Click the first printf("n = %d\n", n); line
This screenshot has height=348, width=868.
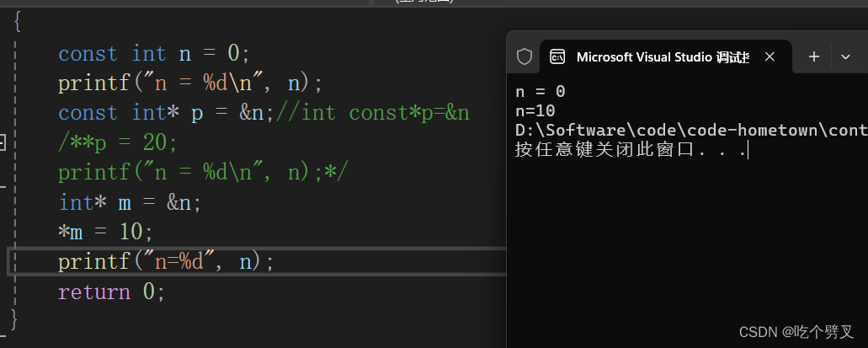(190, 83)
